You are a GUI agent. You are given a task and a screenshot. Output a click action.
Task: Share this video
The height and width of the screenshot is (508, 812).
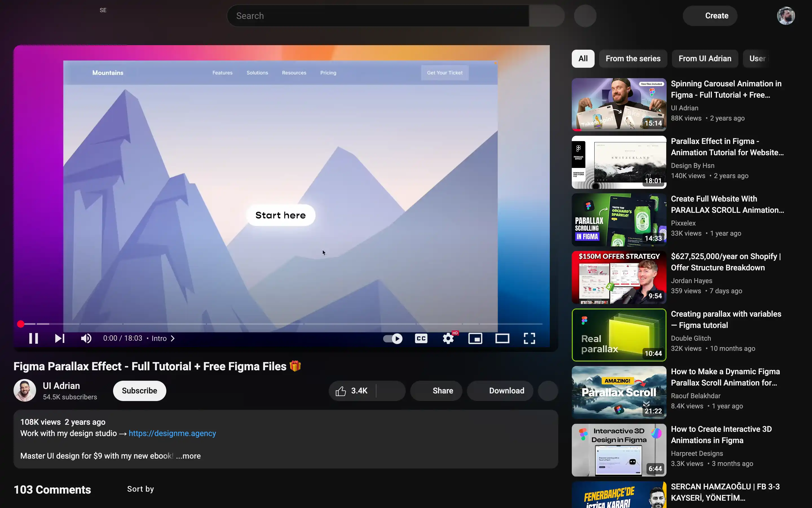coord(436,391)
